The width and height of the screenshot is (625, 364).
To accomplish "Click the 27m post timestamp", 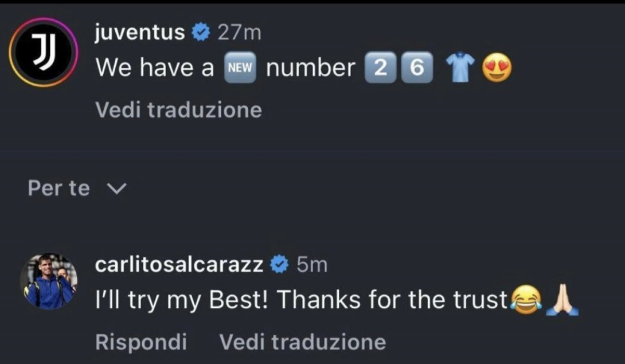I will 239,32.
